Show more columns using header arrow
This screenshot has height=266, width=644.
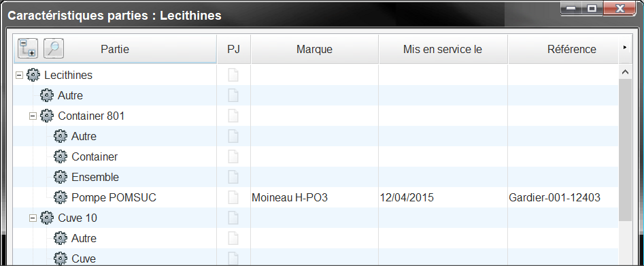coord(625,48)
